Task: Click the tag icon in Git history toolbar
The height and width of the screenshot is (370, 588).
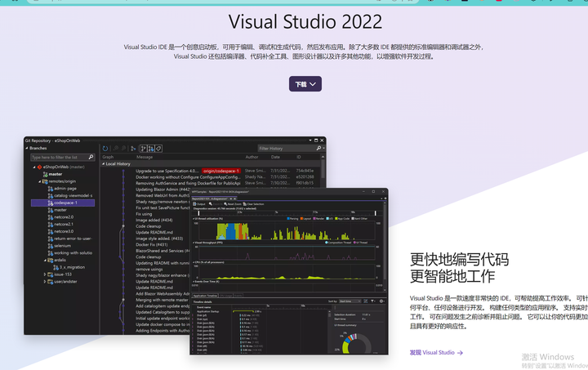Action: pyautogui.click(x=158, y=149)
